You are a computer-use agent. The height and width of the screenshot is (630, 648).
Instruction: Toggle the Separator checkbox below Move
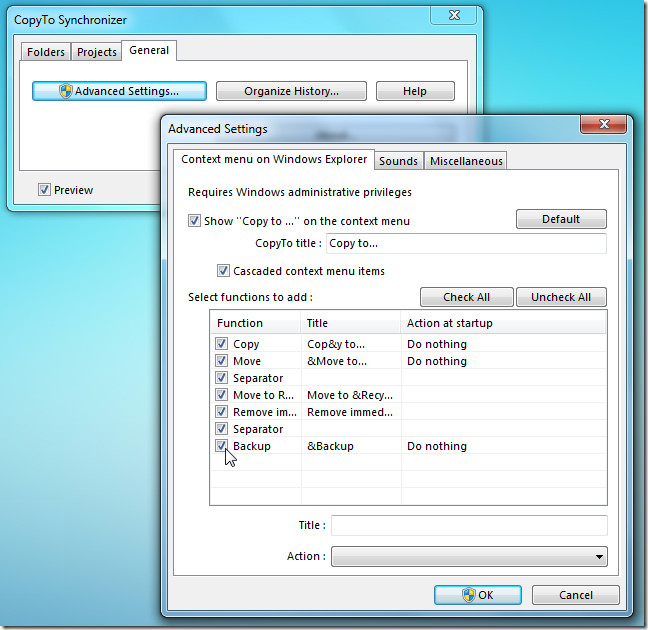coord(222,377)
